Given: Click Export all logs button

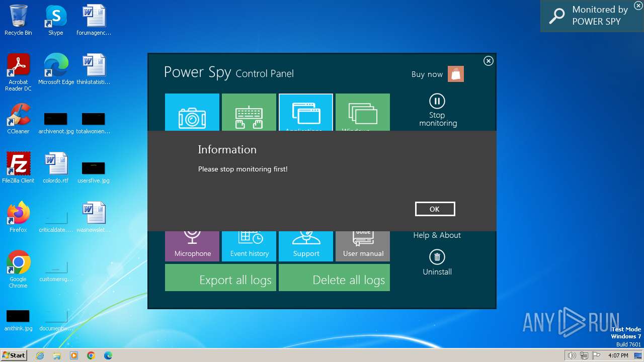Looking at the screenshot, I should [x=220, y=278].
